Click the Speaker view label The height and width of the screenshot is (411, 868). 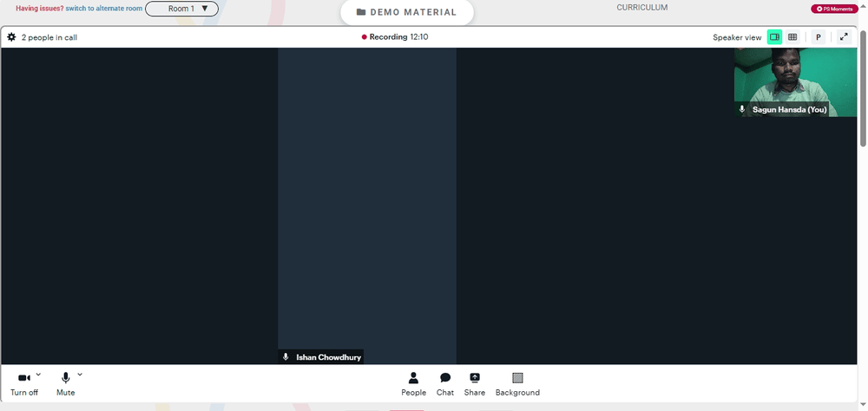pos(737,37)
